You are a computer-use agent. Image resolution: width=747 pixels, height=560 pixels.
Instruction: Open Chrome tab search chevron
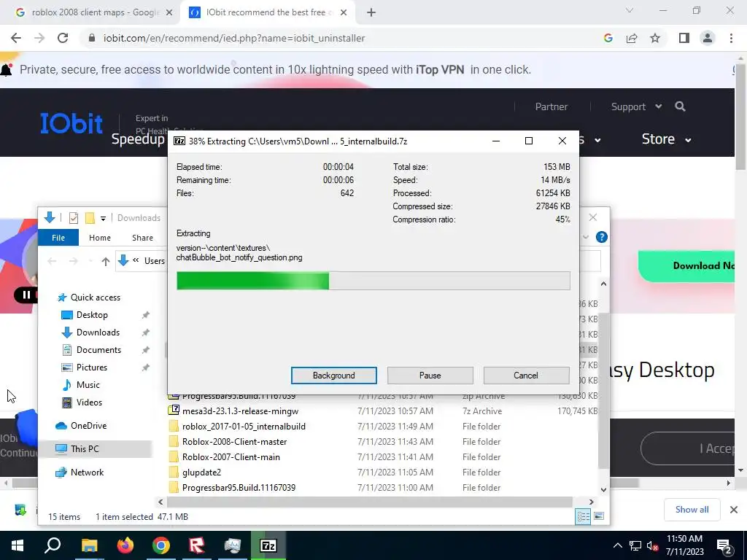pyautogui.click(x=630, y=10)
